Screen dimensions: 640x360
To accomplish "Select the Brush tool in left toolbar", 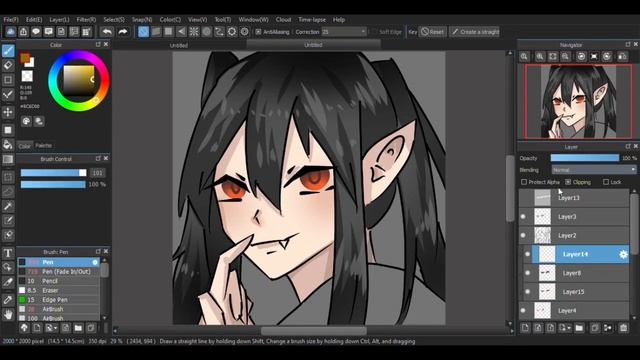I will (8, 51).
